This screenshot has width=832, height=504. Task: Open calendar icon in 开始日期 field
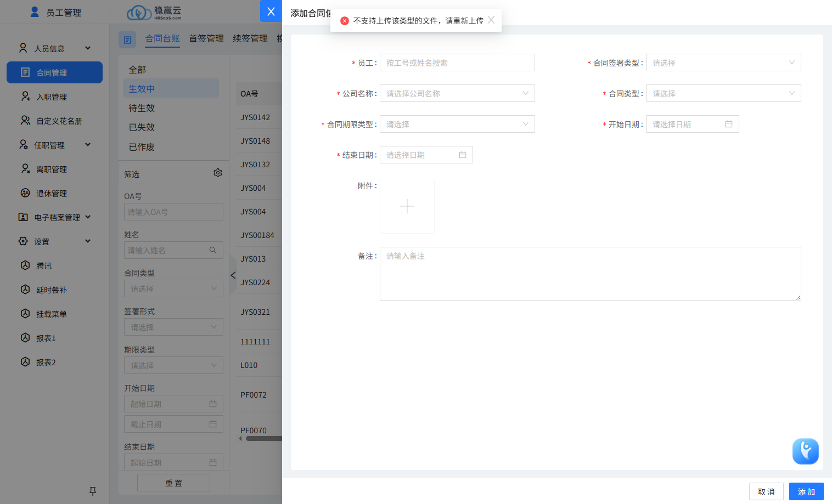click(728, 124)
